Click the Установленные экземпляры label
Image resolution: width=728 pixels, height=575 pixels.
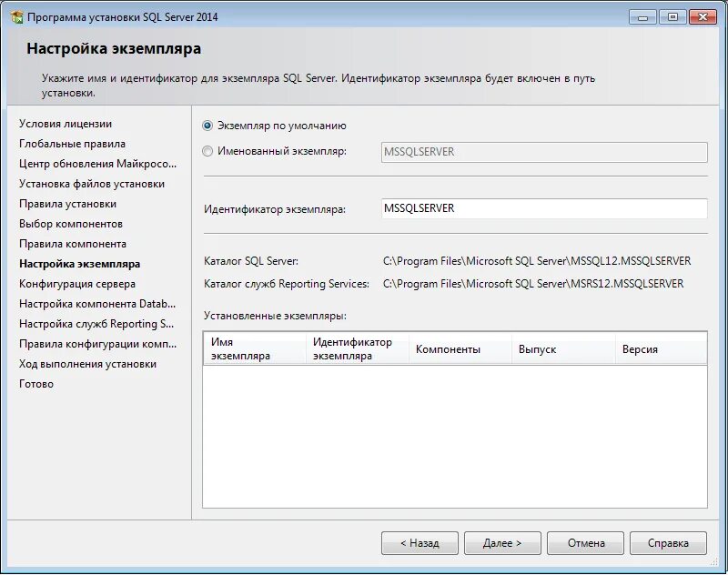pyautogui.click(x=275, y=316)
